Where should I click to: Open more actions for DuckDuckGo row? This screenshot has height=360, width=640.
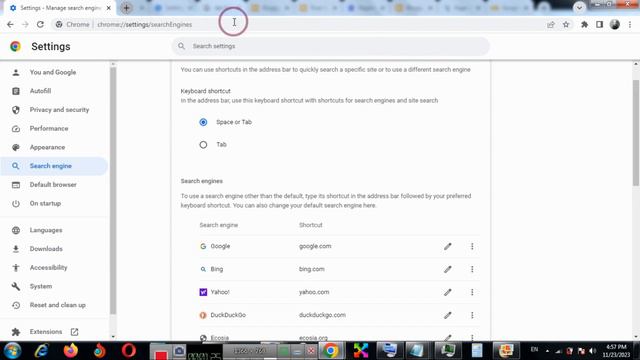click(x=472, y=315)
